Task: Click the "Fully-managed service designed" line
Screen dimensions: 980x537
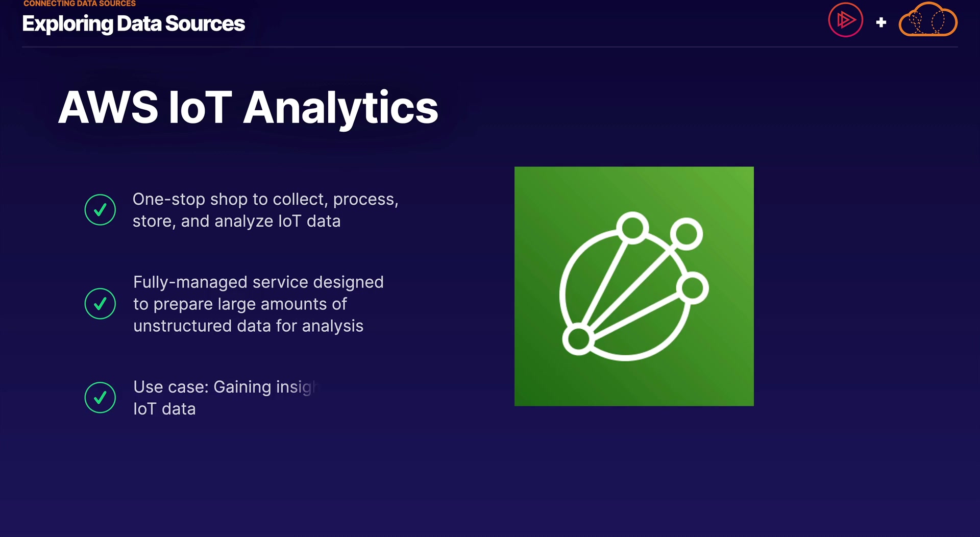Action: coord(258,282)
